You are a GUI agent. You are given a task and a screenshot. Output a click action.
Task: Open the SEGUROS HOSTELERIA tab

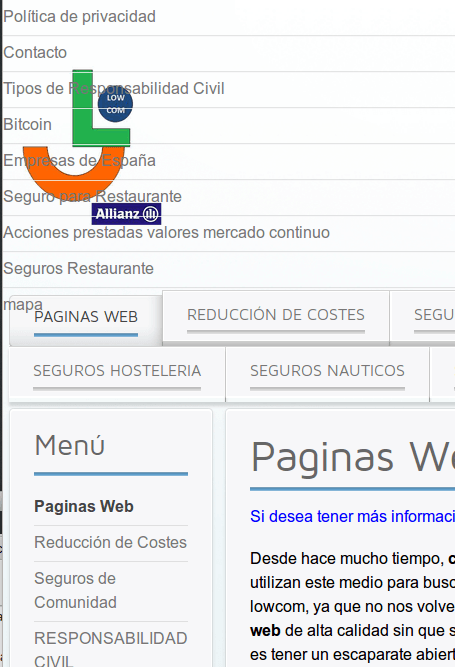point(117,371)
